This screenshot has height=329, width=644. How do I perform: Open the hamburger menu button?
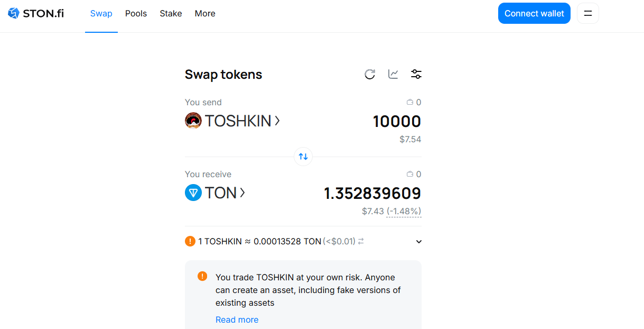(588, 13)
